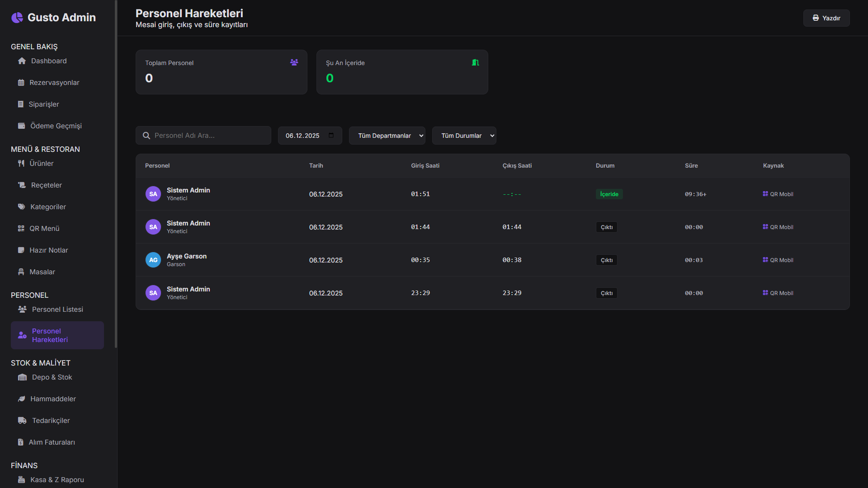The width and height of the screenshot is (868, 488).
Task: Click the 09:36+ duration value
Action: (695, 194)
